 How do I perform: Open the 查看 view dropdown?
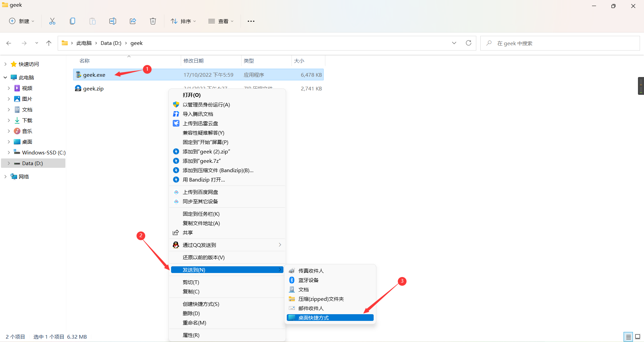click(221, 21)
